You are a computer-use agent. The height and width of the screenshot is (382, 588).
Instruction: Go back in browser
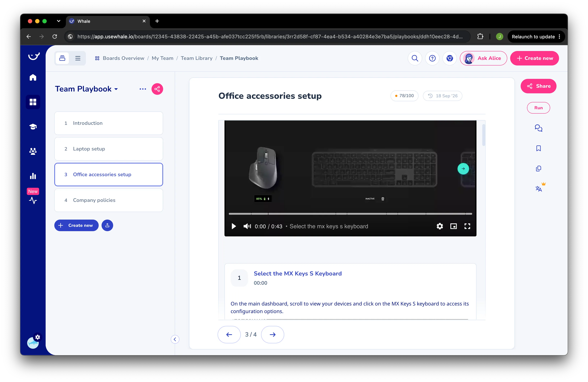(29, 37)
